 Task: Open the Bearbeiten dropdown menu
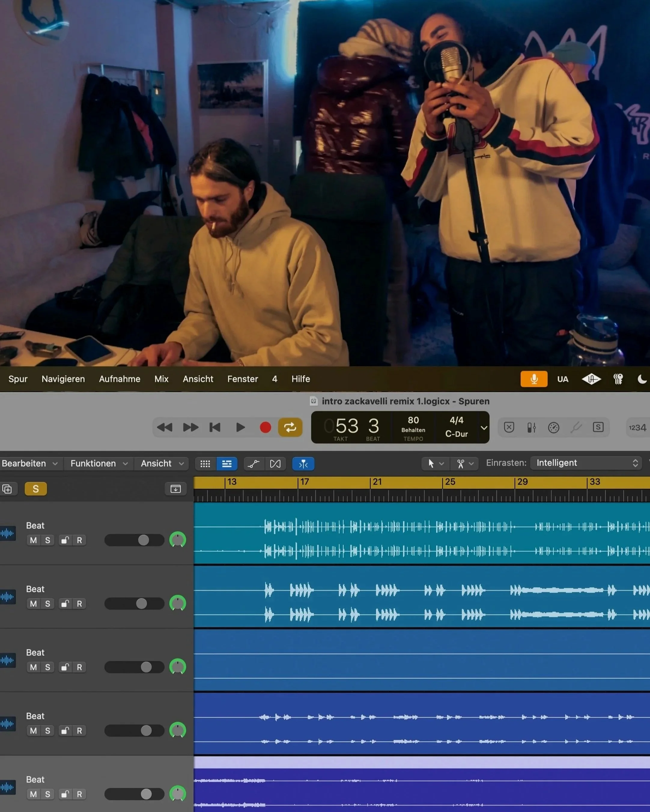(29, 463)
